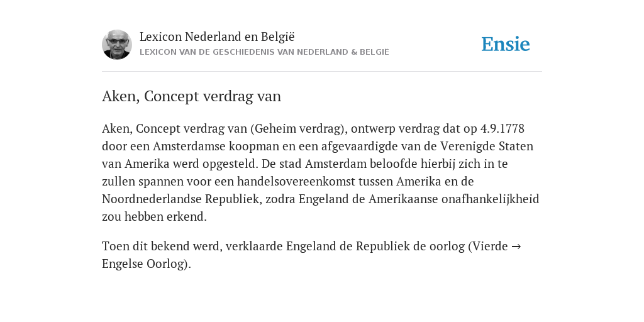The width and height of the screenshot is (644, 322).
Task: Open the Ensie logo link
Action: pyautogui.click(x=506, y=45)
